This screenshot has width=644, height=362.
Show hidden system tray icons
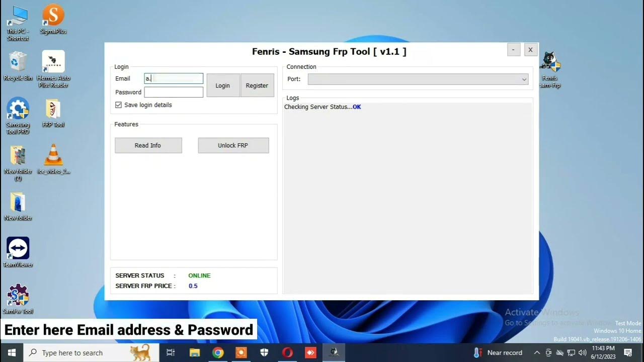[537, 352]
